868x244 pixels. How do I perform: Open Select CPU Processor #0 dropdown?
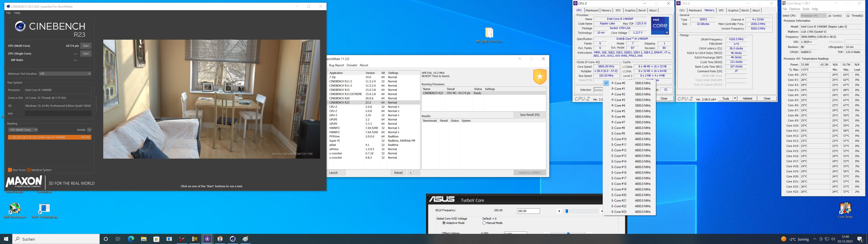click(x=813, y=15)
